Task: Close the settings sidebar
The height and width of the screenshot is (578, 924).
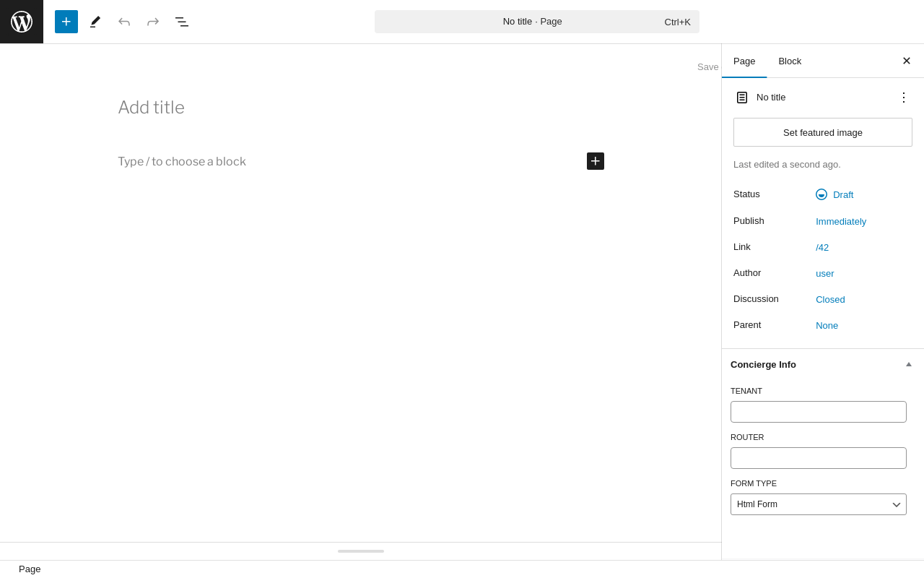Action: [x=907, y=61]
